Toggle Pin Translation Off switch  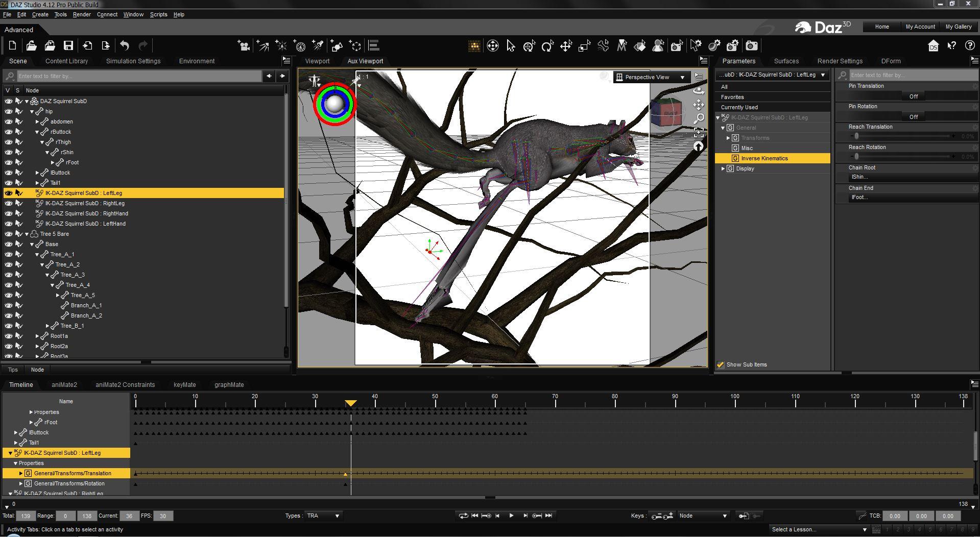(x=913, y=96)
